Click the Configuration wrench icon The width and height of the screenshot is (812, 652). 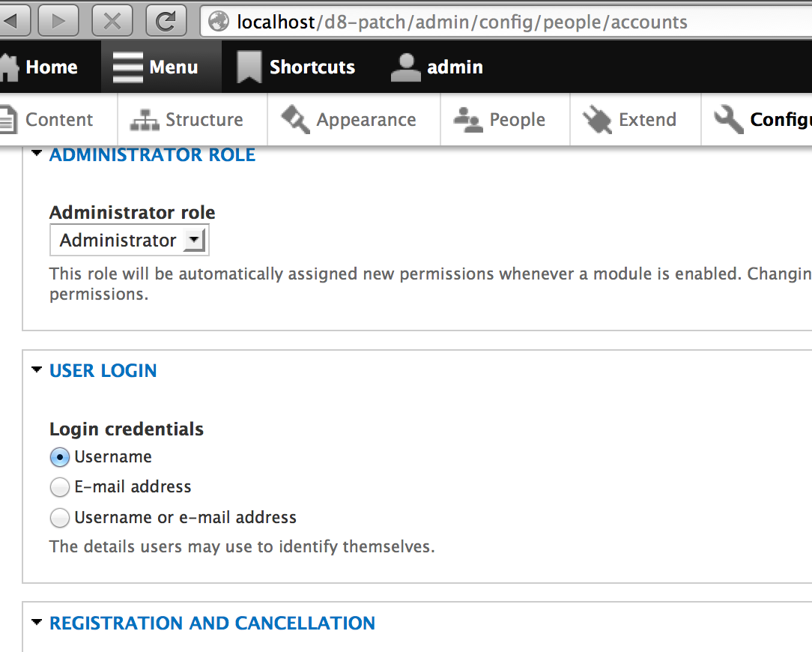coord(726,118)
